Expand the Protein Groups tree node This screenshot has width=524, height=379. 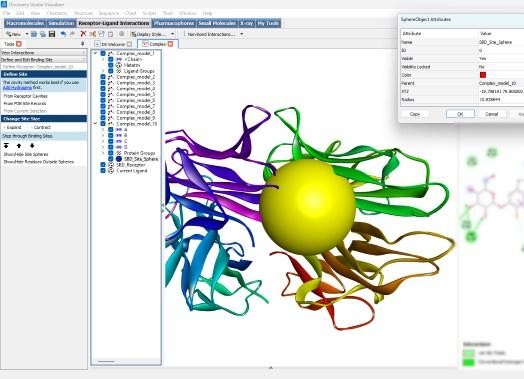[103, 153]
